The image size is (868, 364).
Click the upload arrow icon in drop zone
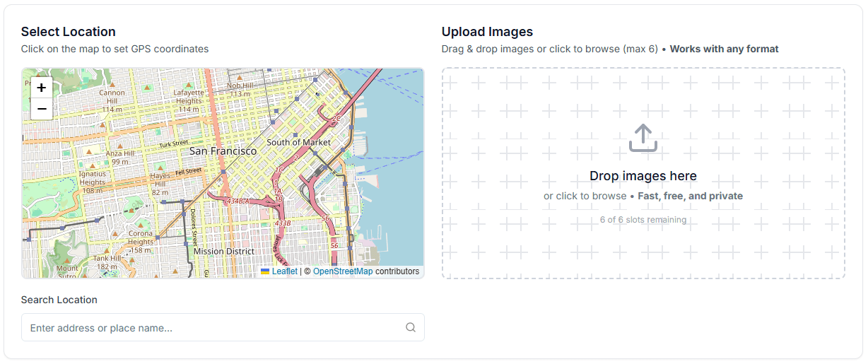pos(643,139)
